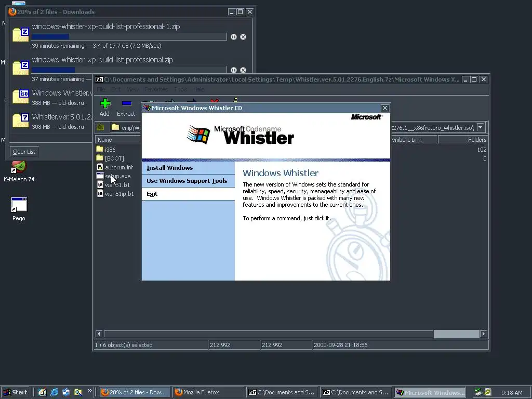Expand quick launch chevron overflow

point(89,391)
